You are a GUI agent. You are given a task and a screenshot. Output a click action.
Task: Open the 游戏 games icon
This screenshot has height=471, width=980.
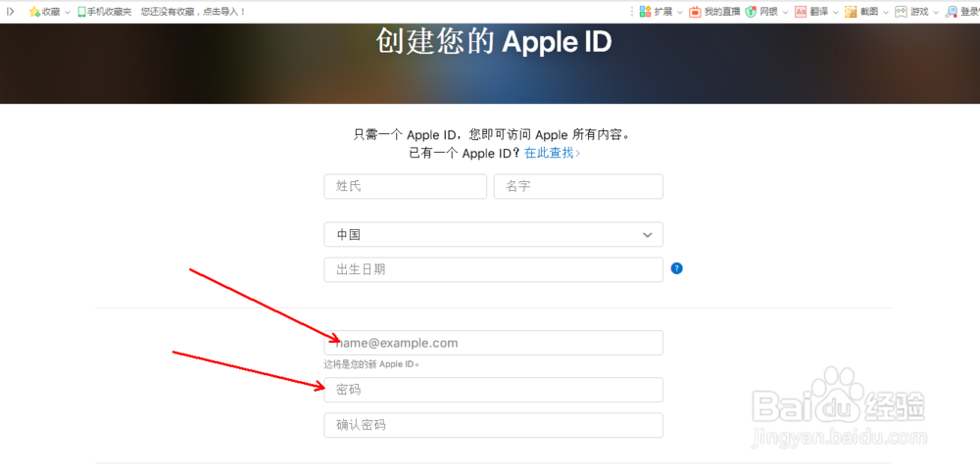coord(901,12)
